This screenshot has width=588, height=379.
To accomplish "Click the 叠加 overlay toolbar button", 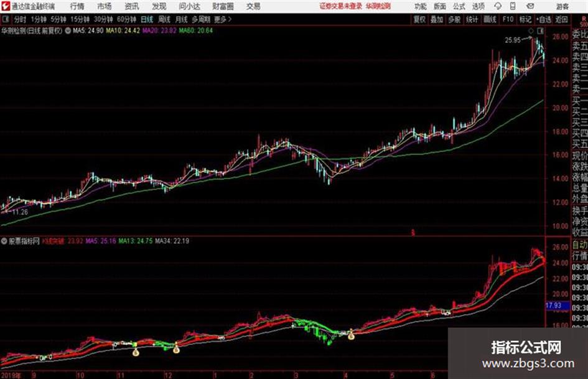I will tap(437, 19).
